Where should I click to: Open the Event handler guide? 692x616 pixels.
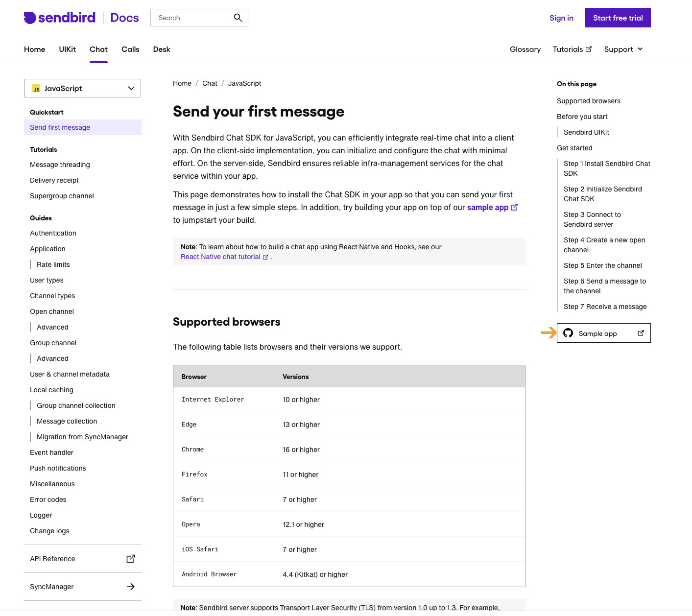[51, 453]
